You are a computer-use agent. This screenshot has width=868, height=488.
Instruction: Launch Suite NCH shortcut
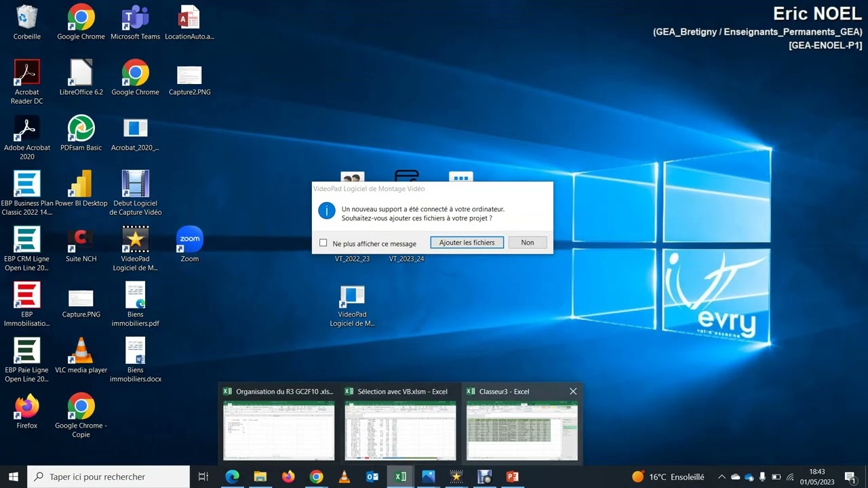point(81,245)
